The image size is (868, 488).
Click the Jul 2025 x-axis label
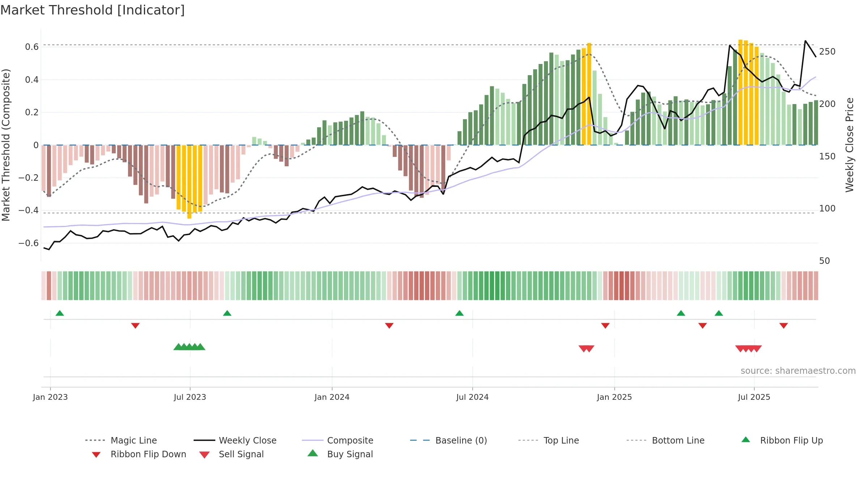754,397
